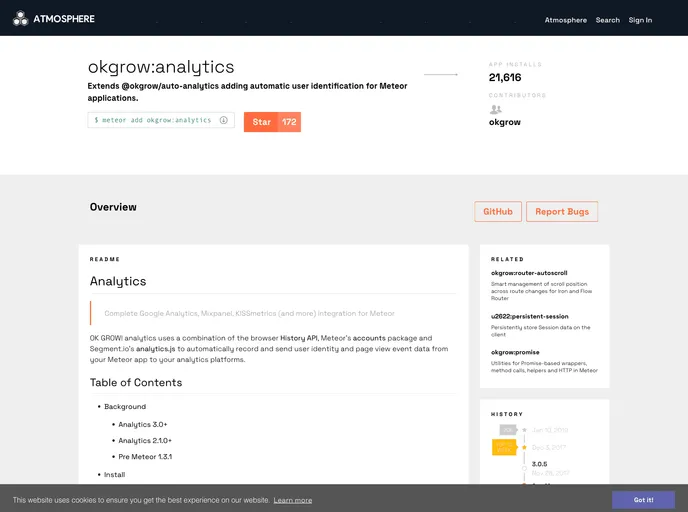This screenshot has width=688, height=512.
Task: Select the meteor add okgrow:analytics command field
Action: click(x=161, y=120)
